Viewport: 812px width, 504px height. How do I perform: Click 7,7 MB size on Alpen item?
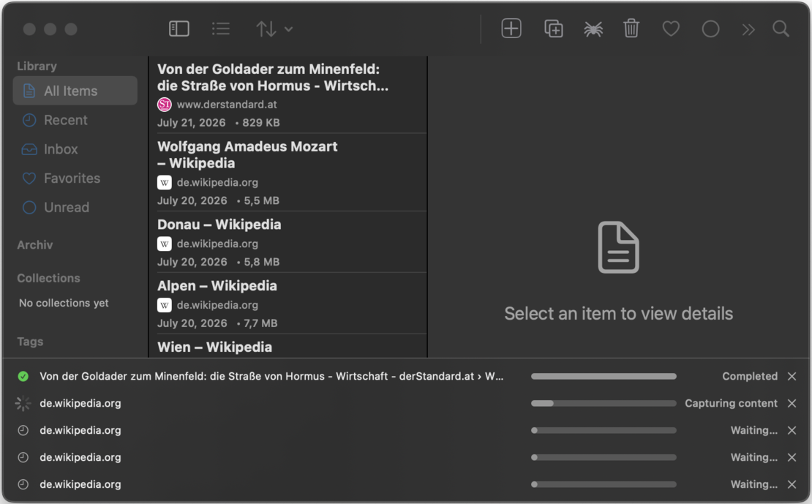(260, 323)
